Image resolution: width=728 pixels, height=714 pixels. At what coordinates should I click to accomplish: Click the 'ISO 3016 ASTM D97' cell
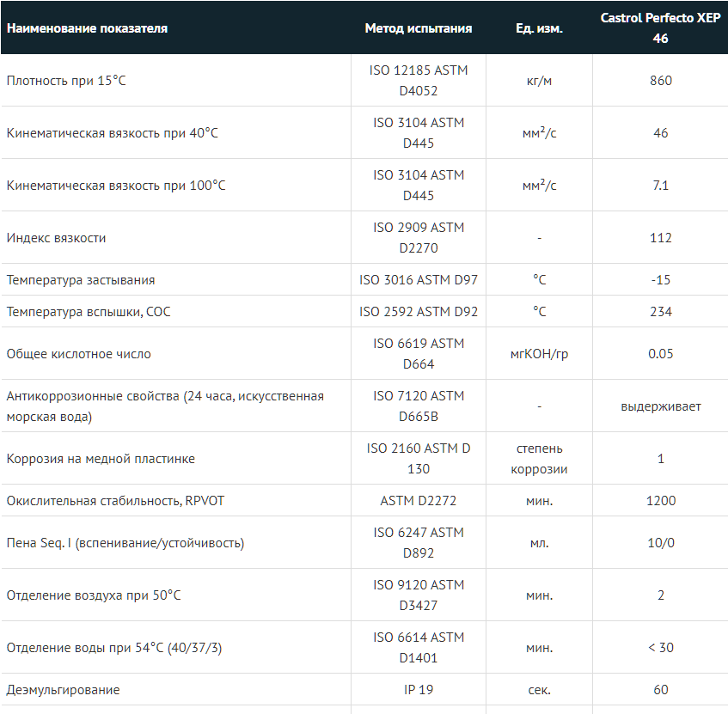tap(419, 279)
